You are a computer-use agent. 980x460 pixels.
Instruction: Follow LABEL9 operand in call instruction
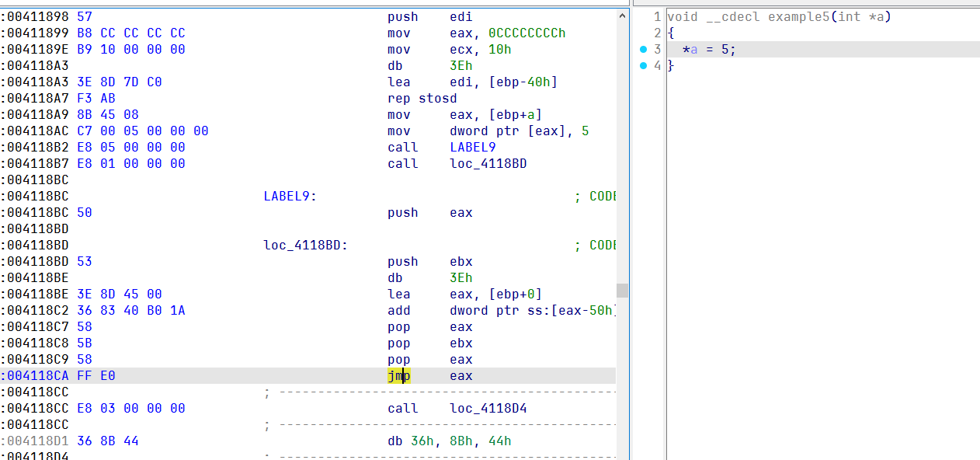(472, 148)
